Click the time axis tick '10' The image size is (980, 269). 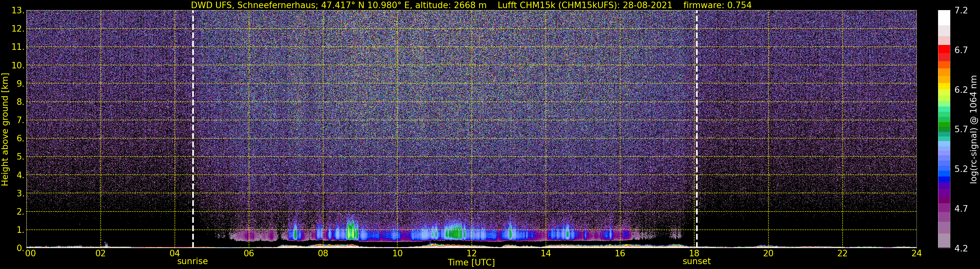point(397,253)
